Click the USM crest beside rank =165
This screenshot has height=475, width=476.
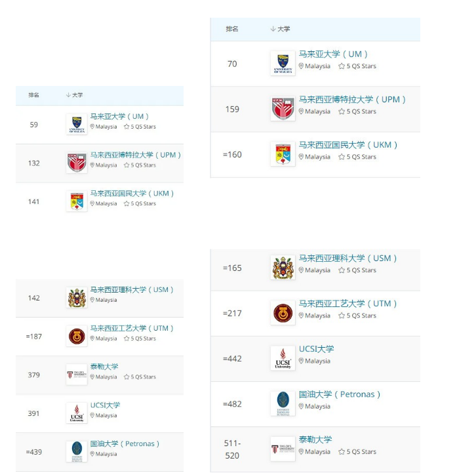pos(283,268)
